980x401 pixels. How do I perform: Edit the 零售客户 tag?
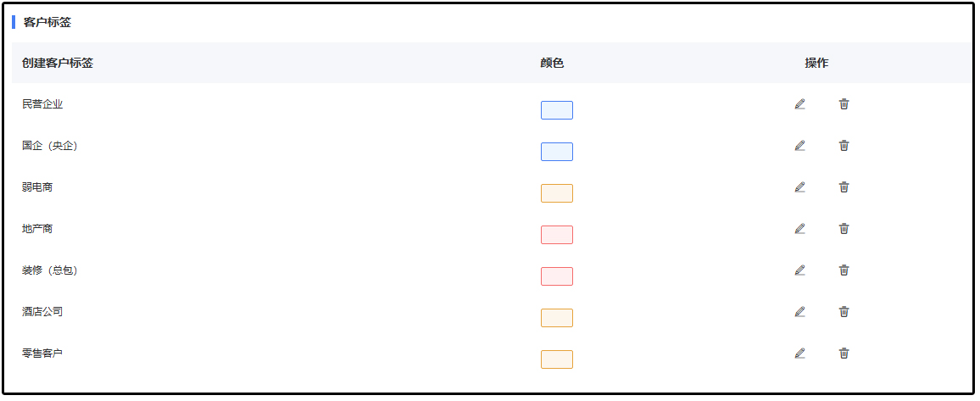(799, 354)
